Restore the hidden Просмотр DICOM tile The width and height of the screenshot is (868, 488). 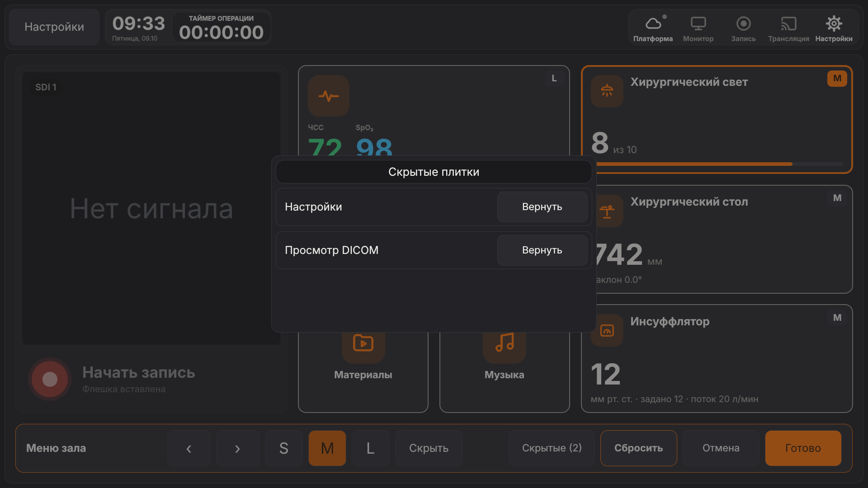tap(542, 250)
